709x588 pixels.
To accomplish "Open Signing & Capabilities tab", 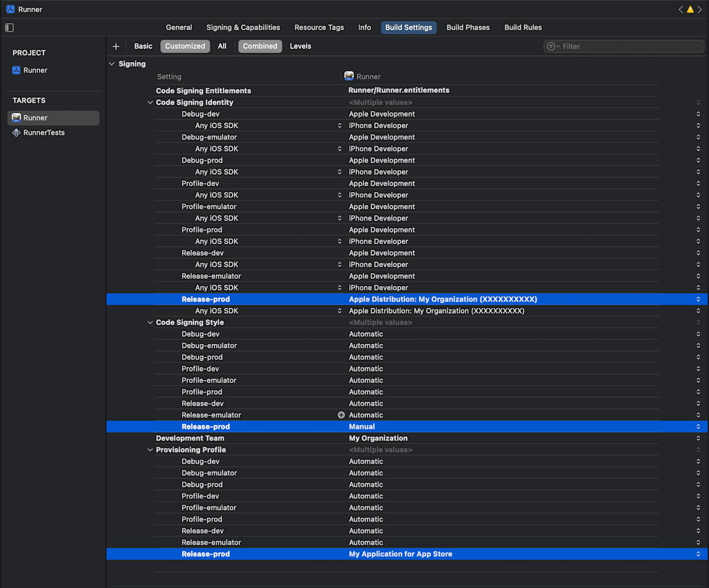I will coord(243,27).
